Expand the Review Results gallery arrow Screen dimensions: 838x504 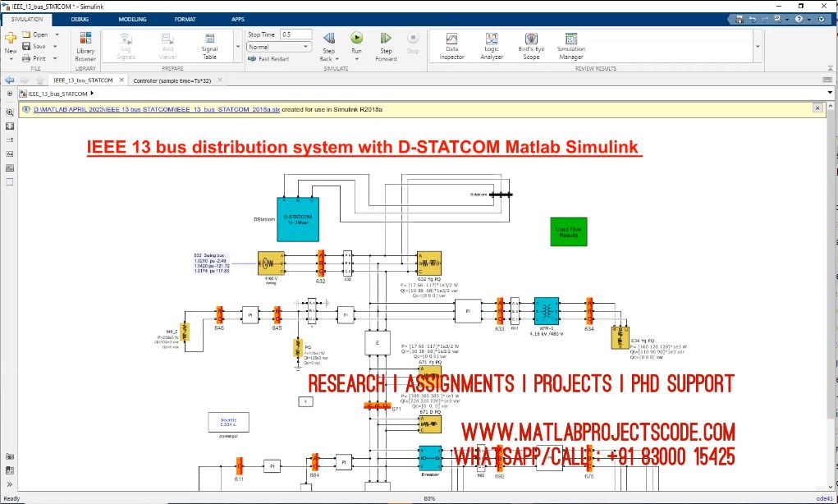(758, 47)
